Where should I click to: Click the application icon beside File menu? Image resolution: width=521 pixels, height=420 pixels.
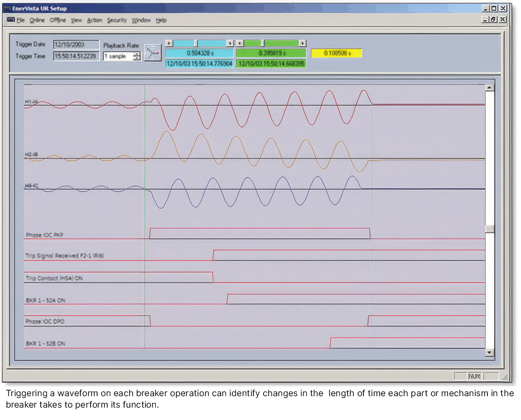(x=11, y=20)
